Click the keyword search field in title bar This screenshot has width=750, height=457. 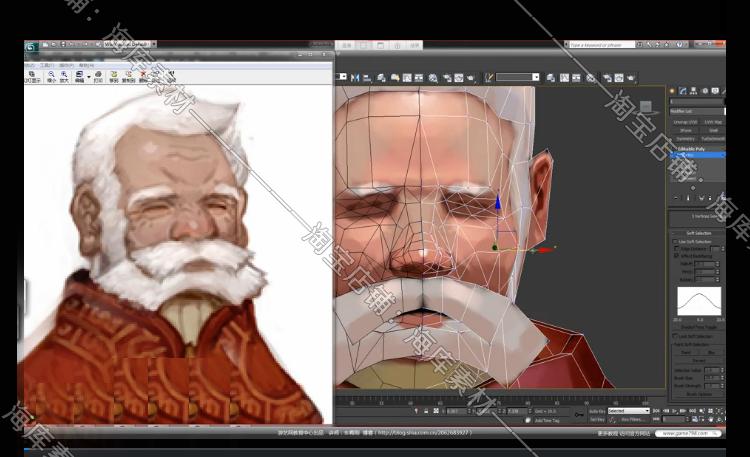(602, 44)
